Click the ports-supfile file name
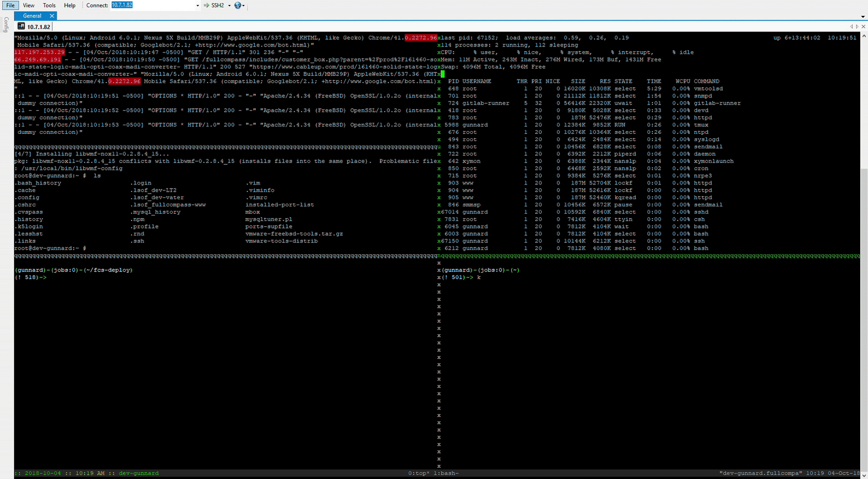This screenshot has width=868, height=479. pos(269,226)
